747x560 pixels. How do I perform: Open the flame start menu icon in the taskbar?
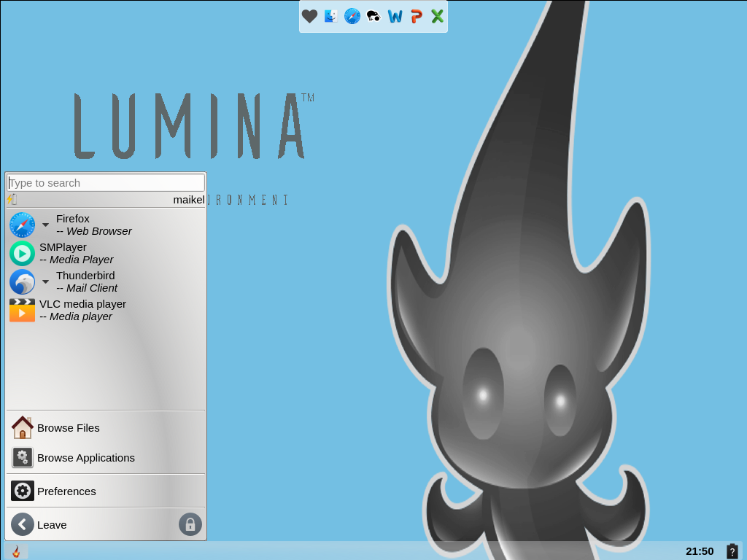click(15, 551)
